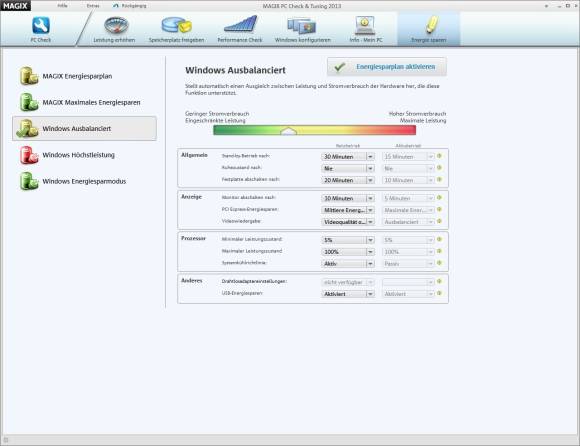Screen dimensions: 580x446
Task: Switch to the Performance Check tab
Action: [x=240, y=29]
